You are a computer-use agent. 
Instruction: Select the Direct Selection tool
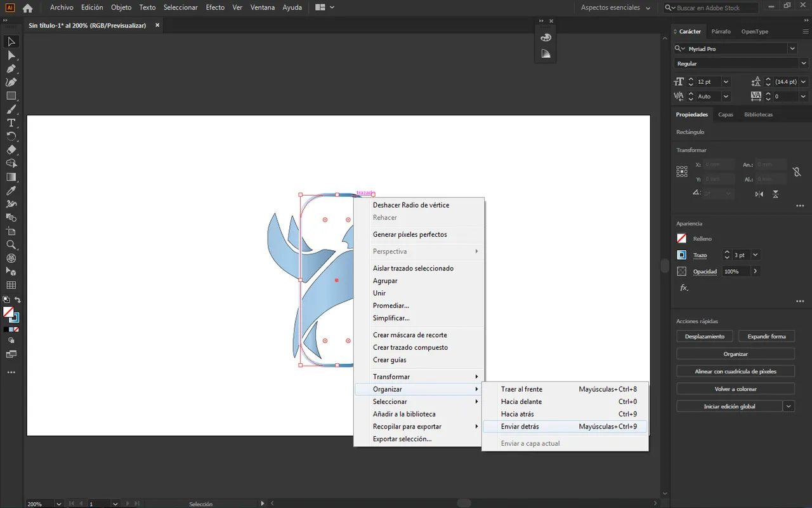point(11,55)
